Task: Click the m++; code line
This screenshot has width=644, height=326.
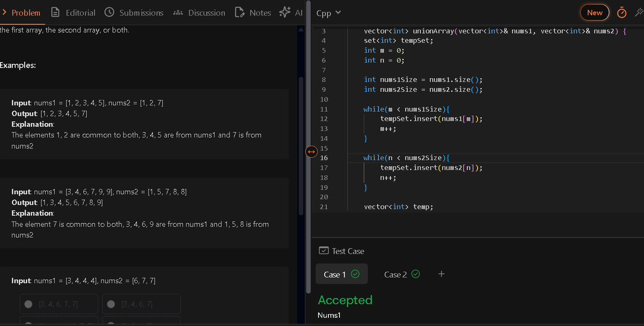Action: pyautogui.click(x=388, y=129)
